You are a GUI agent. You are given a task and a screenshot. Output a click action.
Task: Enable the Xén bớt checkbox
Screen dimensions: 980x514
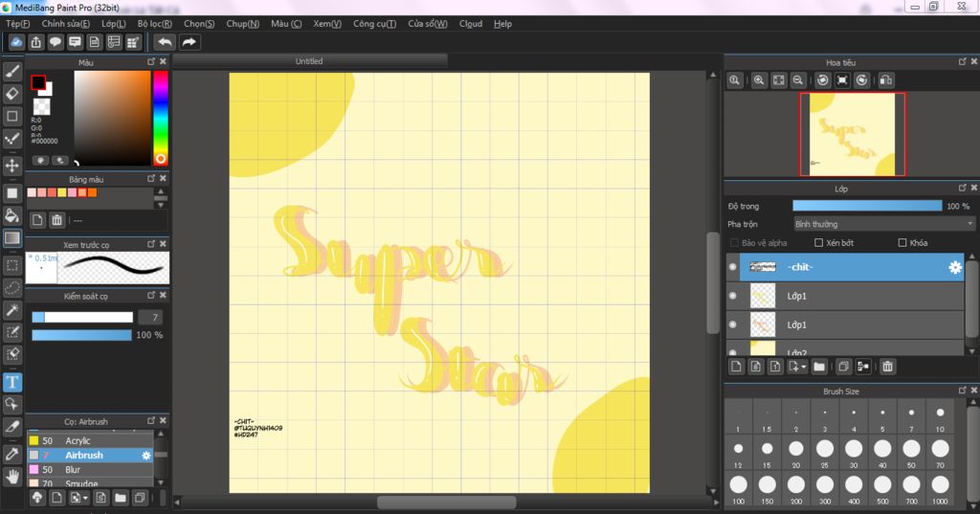(x=819, y=242)
